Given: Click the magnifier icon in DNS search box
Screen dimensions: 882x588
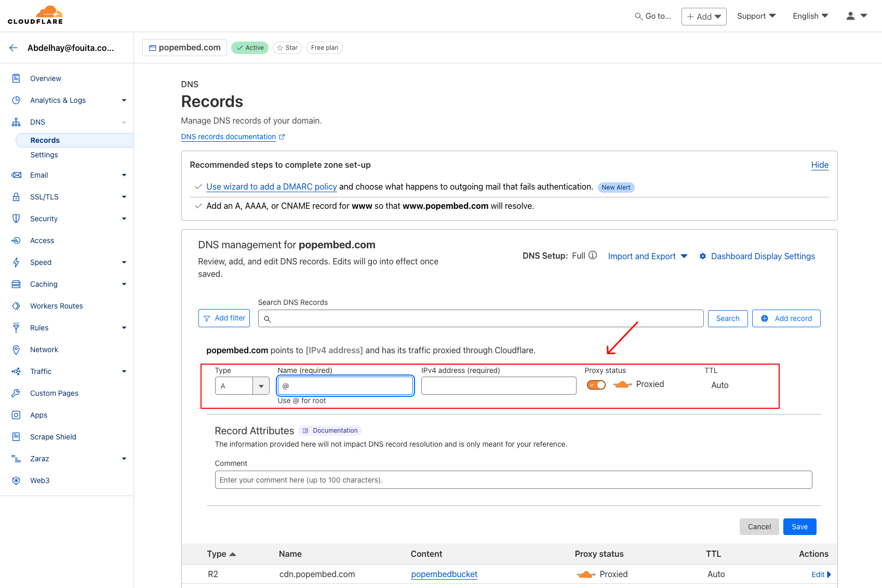Looking at the screenshot, I should pyautogui.click(x=267, y=319).
